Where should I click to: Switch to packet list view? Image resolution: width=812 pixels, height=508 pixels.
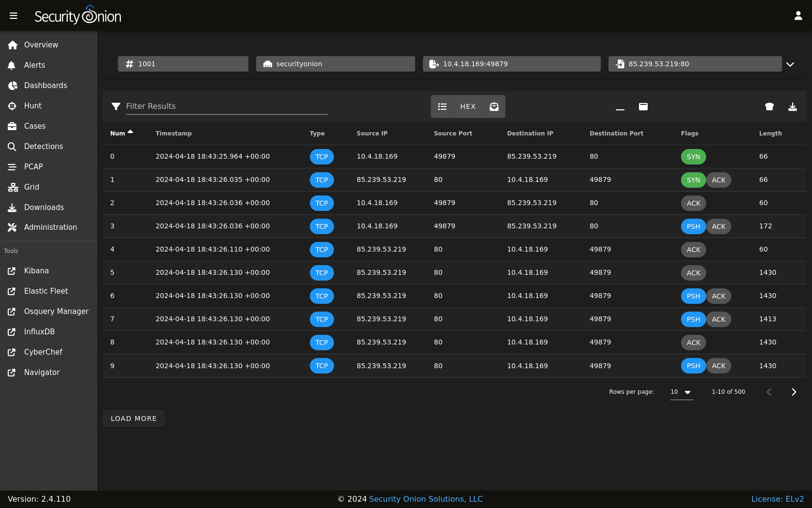click(442, 106)
